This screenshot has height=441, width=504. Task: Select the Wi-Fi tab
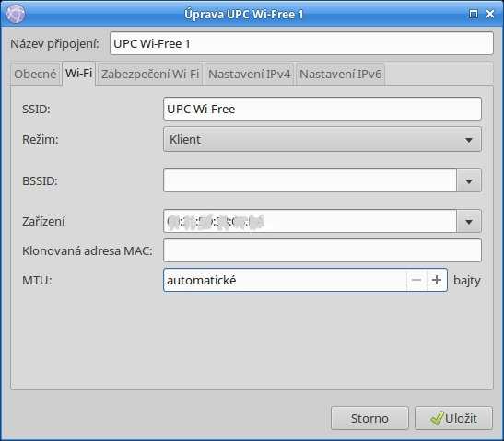click(78, 74)
